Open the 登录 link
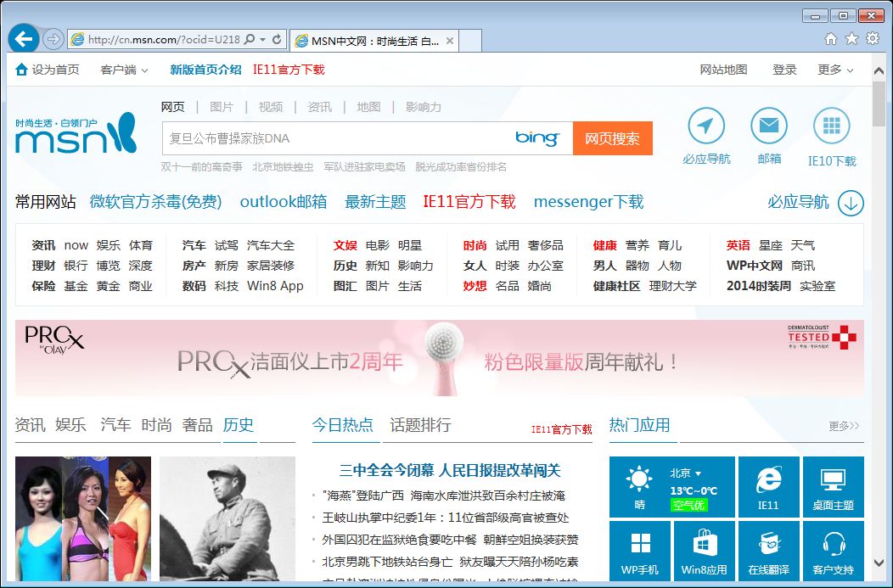Screen dimensions: 893x588 [x=784, y=69]
